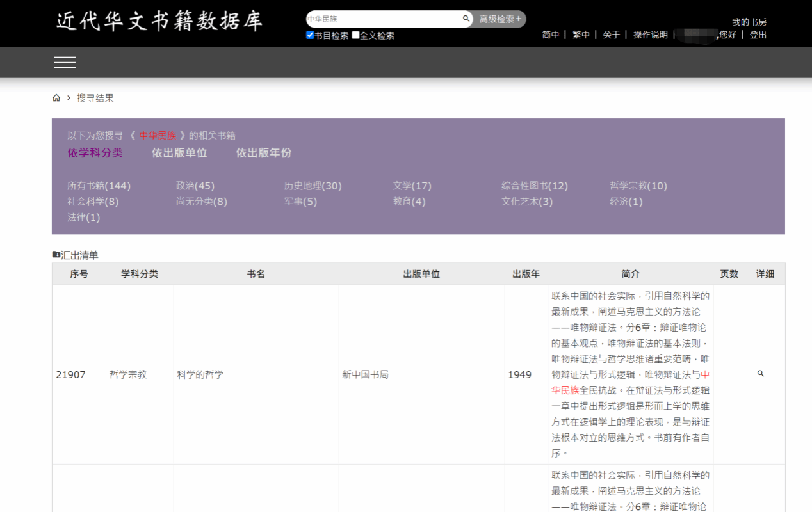Open the hamburger navigation menu
This screenshot has height=512, width=812.
65,62
